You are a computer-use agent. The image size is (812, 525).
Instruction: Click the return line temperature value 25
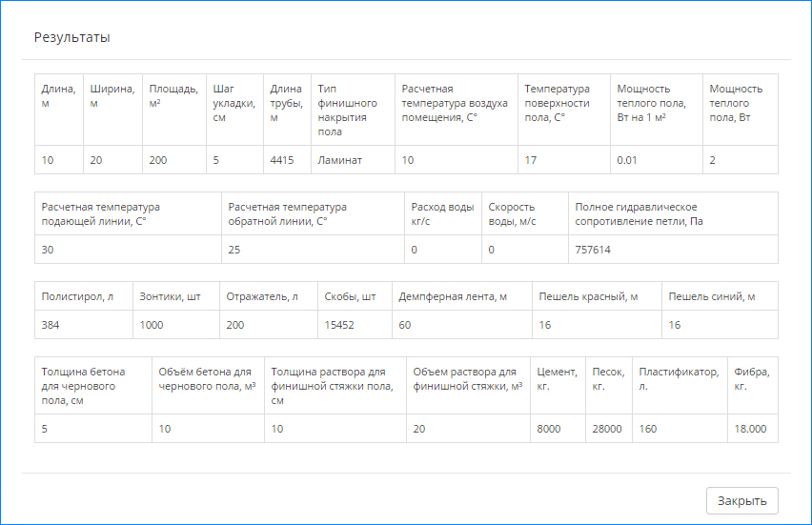234,250
